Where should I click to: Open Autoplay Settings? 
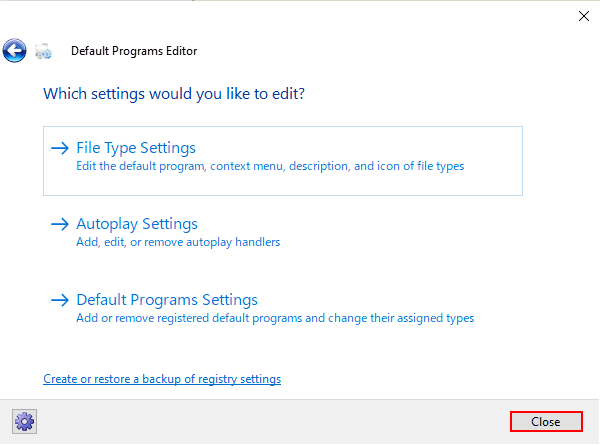click(x=137, y=224)
